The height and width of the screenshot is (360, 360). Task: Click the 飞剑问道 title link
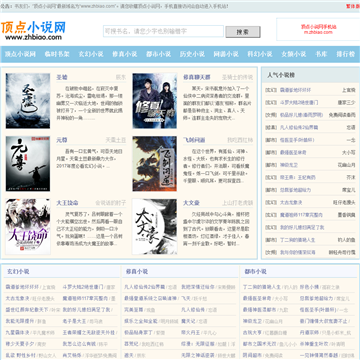pyautogui.click(x=194, y=140)
